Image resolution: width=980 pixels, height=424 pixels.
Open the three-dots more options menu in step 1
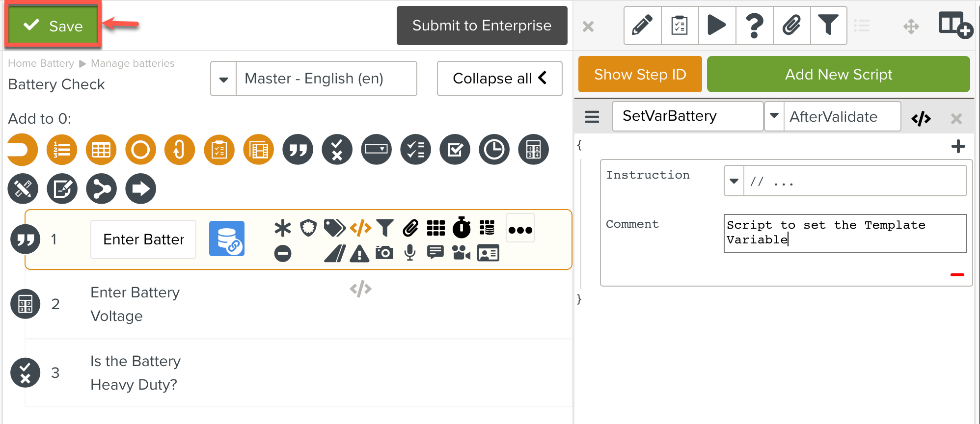click(520, 229)
